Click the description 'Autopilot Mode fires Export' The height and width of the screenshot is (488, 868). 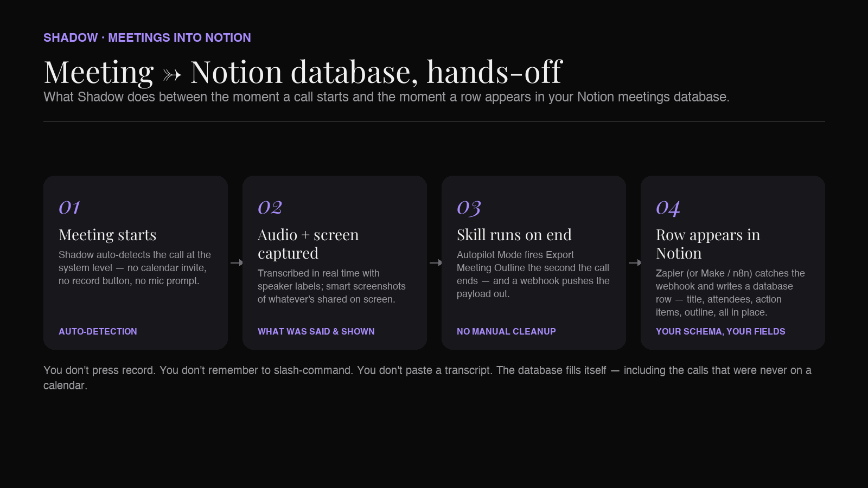pyautogui.click(x=533, y=274)
